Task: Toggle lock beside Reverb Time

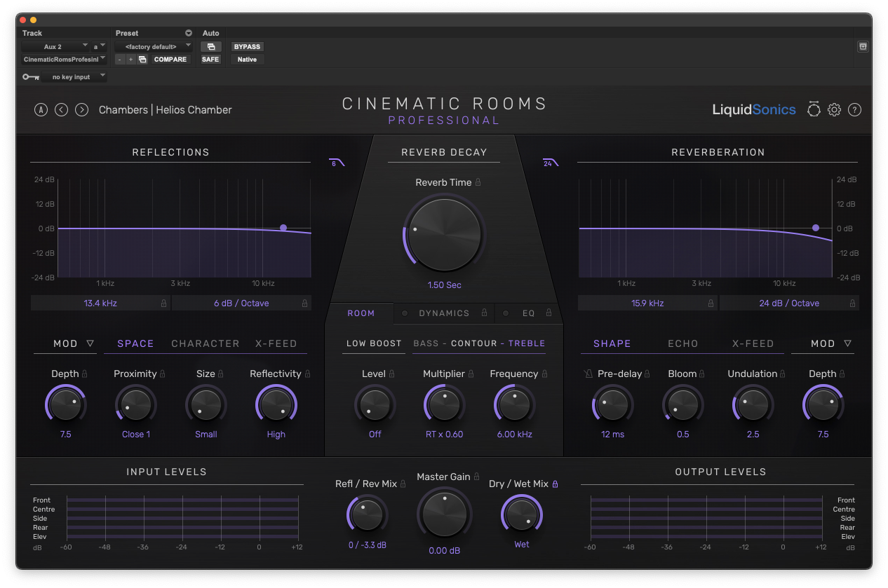Action: tap(478, 182)
